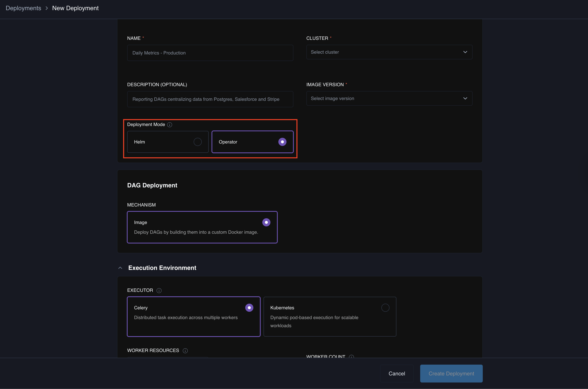Click the Cancel button
The height and width of the screenshot is (389, 588).
397,373
